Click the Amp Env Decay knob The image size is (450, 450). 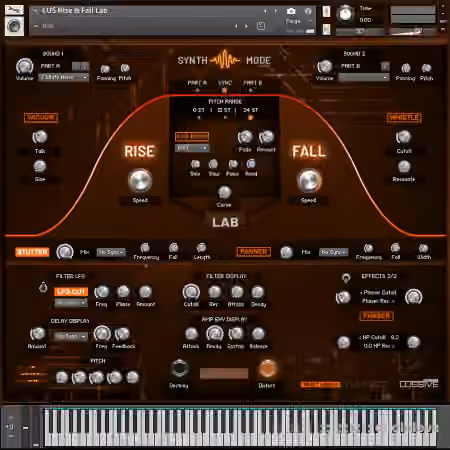[214, 333]
